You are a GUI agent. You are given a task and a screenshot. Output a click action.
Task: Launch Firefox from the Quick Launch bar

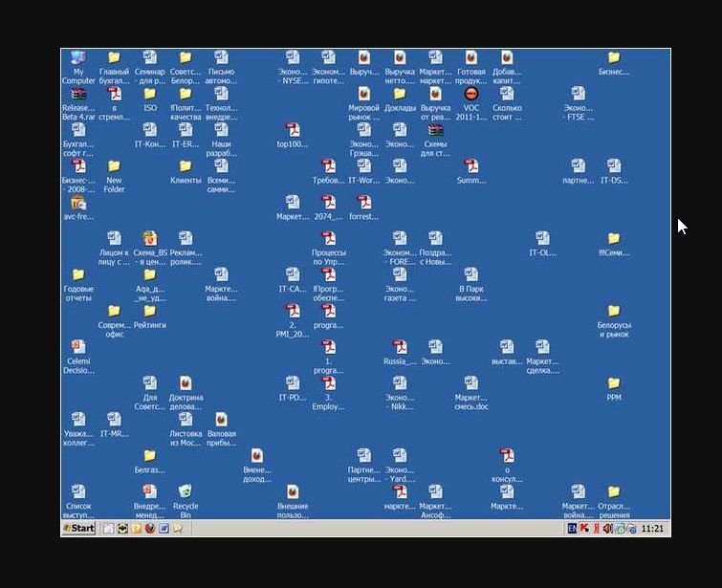click(x=149, y=529)
